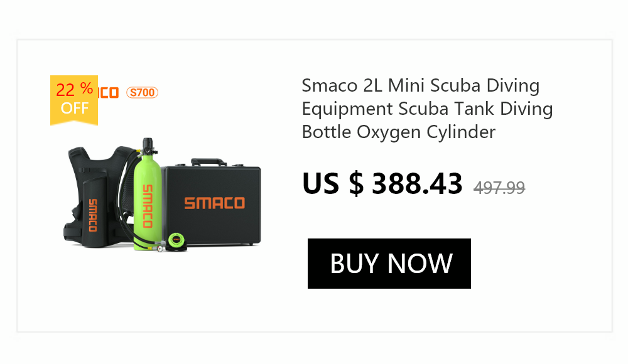Viewport: 628px width, 364px height.
Task: Click the carrying case handle
Action: click(x=208, y=162)
